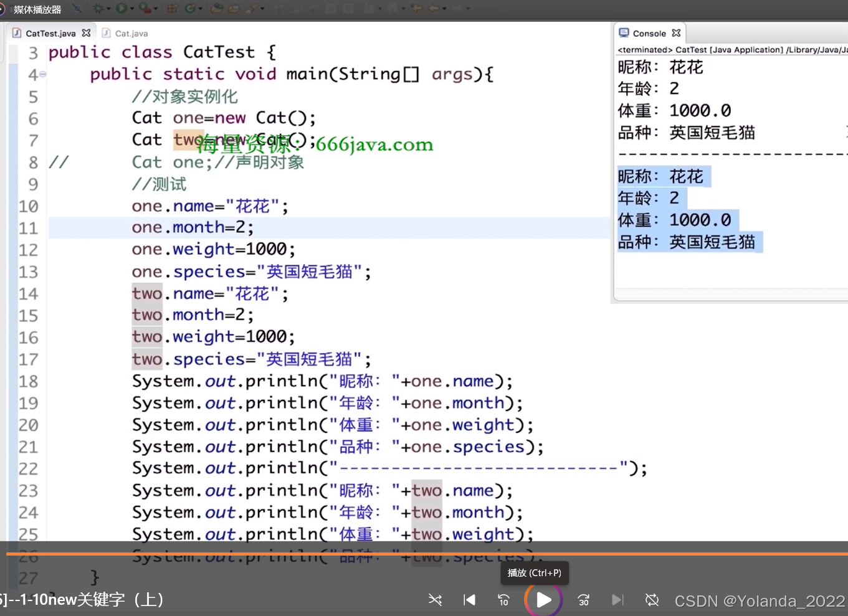Click println line with one.species
Viewport: 848px width, 616px height.
tap(338, 447)
